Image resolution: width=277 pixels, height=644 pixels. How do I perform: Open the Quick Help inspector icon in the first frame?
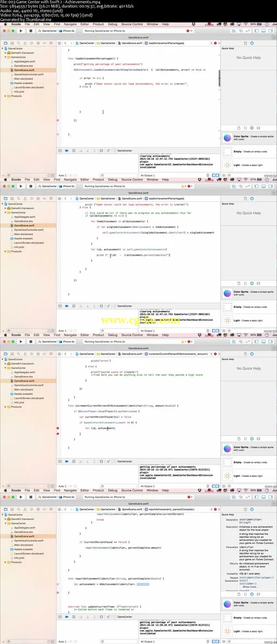click(252, 43)
